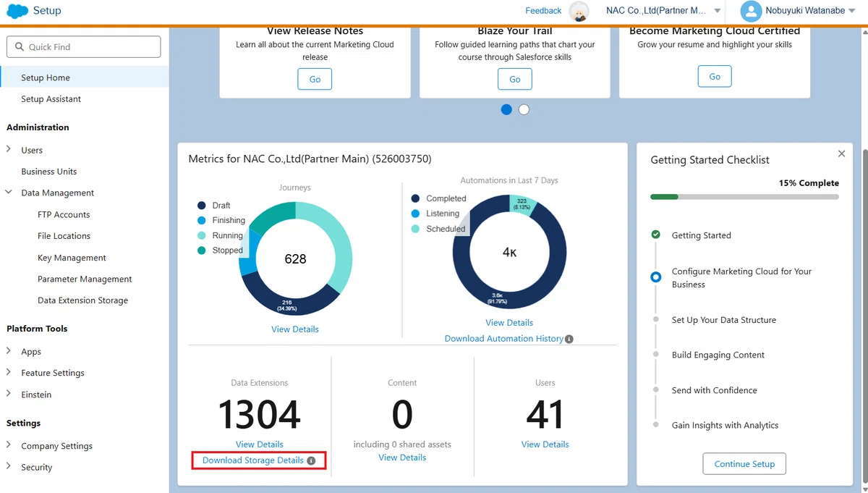Focus the Quick Find search field
The width and height of the screenshot is (868, 493).
pyautogui.click(x=84, y=47)
